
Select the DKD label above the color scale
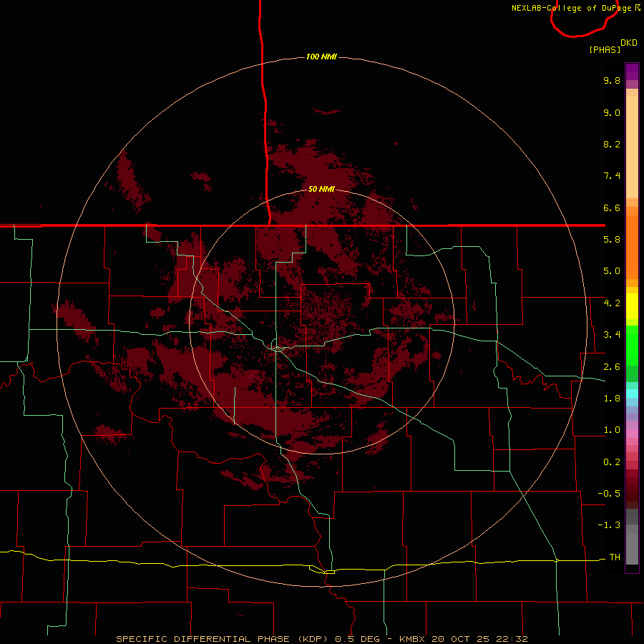coord(629,42)
